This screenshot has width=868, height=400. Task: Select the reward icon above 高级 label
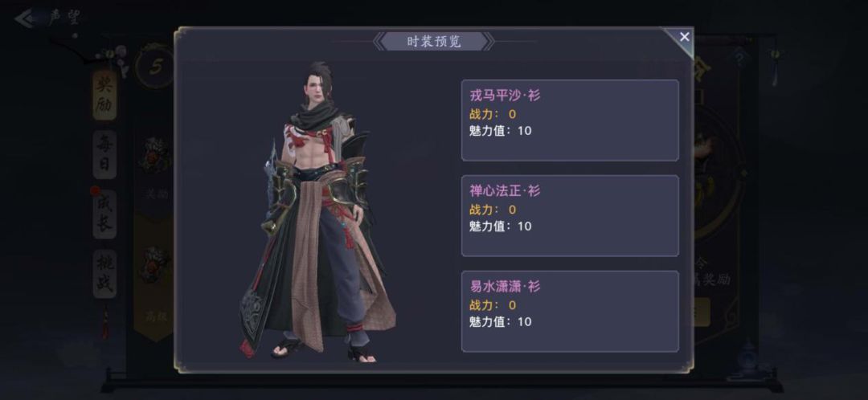156,264
